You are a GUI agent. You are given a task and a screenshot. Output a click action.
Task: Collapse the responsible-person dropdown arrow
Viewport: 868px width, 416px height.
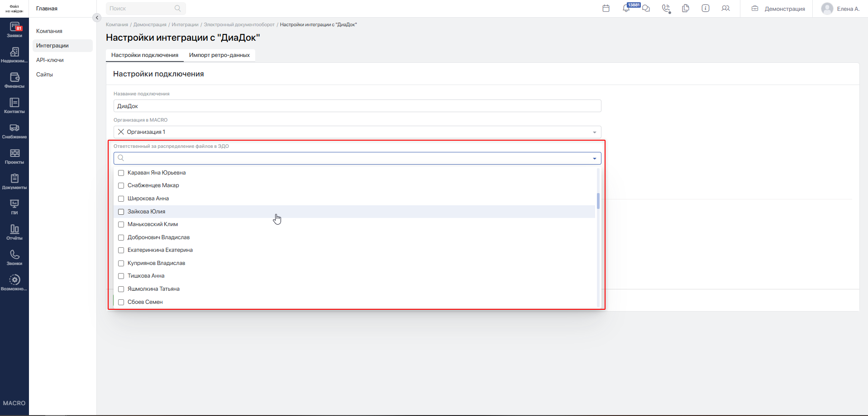coord(594,158)
